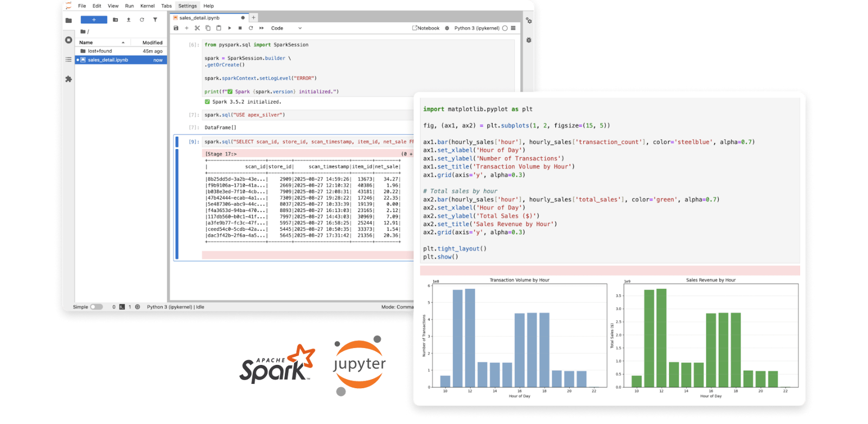
Task: Click status bar Python 3 (ipykernel) | Idle
Action: pyautogui.click(x=175, y=307)
